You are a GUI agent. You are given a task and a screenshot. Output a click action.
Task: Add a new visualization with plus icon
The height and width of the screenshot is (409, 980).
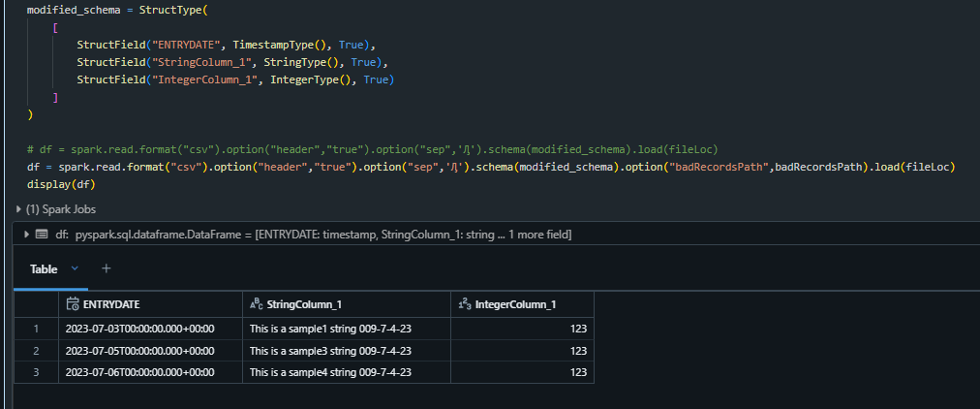click(107, 268)
